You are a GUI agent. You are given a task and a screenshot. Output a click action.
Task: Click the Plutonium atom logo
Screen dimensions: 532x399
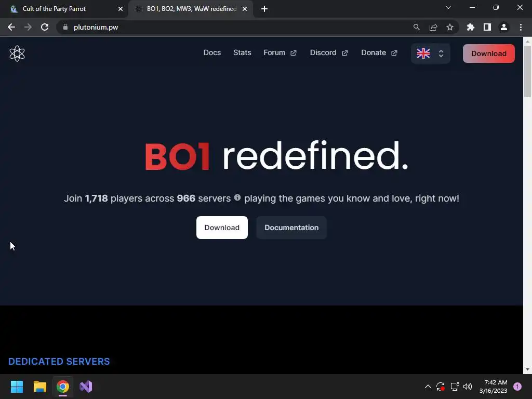pos(17,54)
